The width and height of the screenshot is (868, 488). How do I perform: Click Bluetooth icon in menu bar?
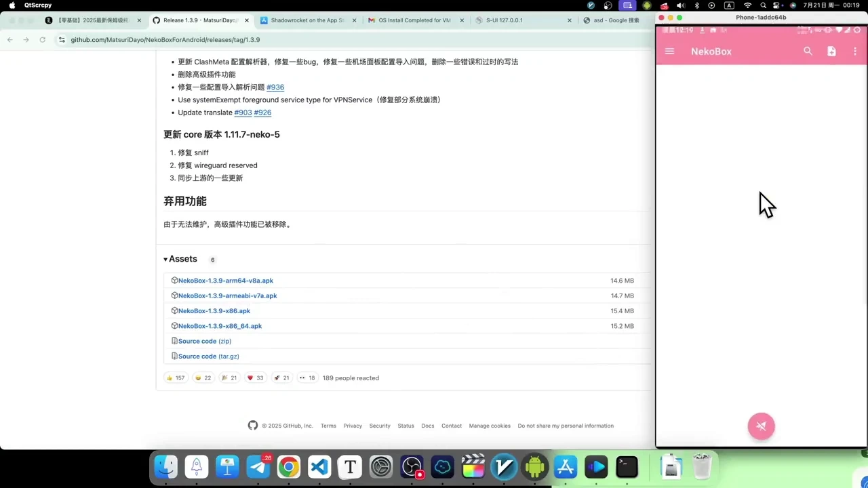pyautogui.click(x=697, y=5)
